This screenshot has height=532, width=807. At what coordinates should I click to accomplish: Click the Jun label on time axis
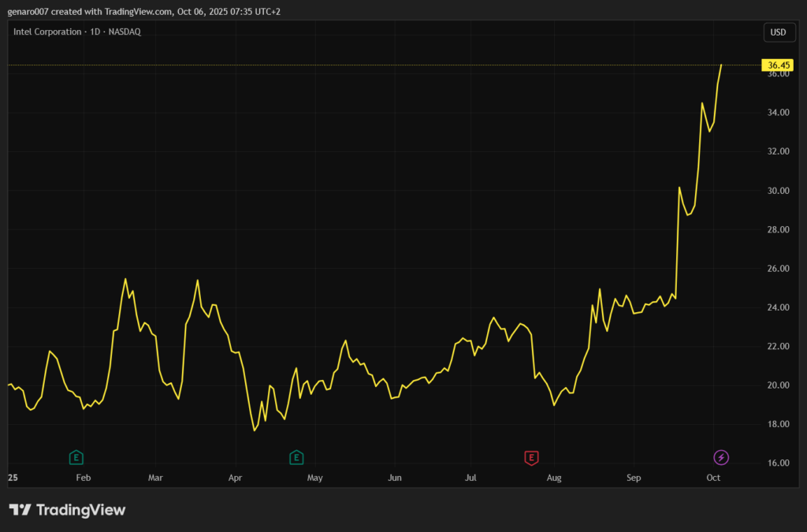pyautogui.click(x=395, y=478)
